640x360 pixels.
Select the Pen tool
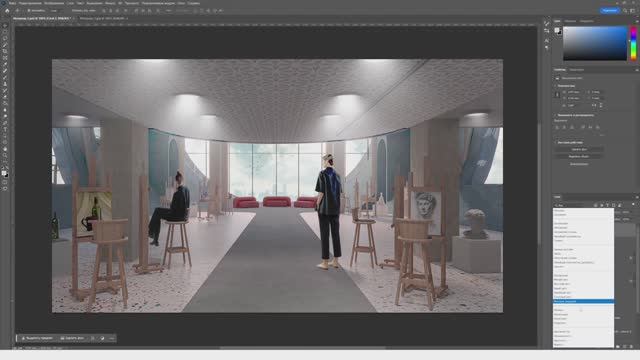[5, 123]
